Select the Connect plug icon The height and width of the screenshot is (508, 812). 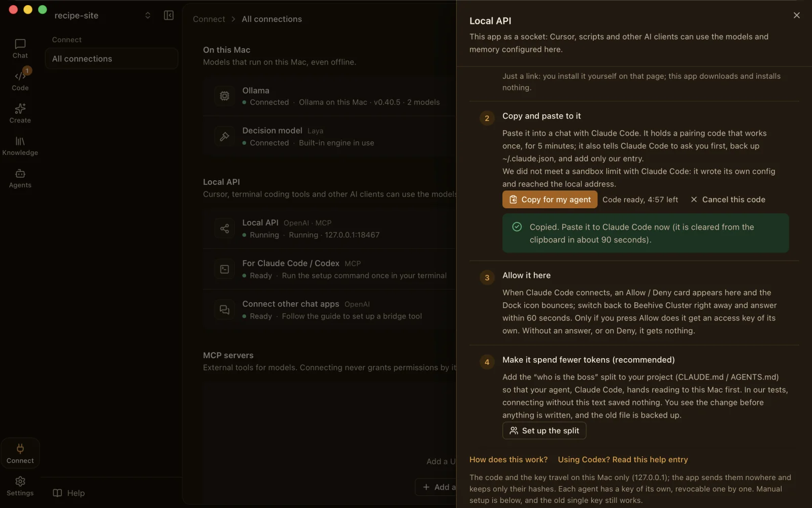[20, 453]
